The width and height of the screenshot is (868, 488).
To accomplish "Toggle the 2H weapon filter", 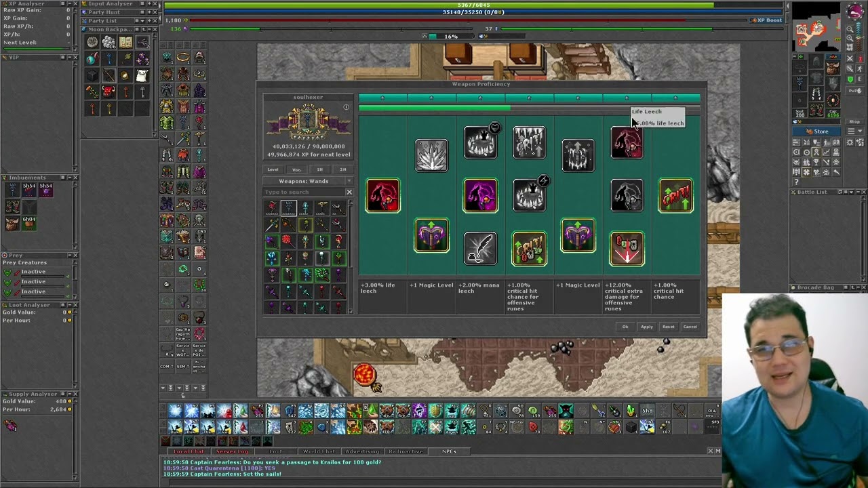I will click(342, 169).
